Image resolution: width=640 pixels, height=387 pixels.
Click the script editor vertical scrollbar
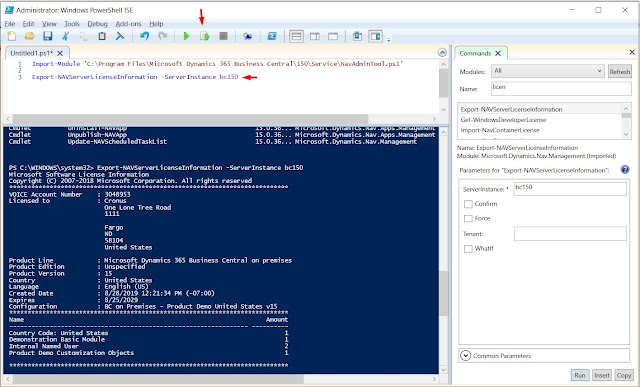pyautogui.click(x=443, y=83)
